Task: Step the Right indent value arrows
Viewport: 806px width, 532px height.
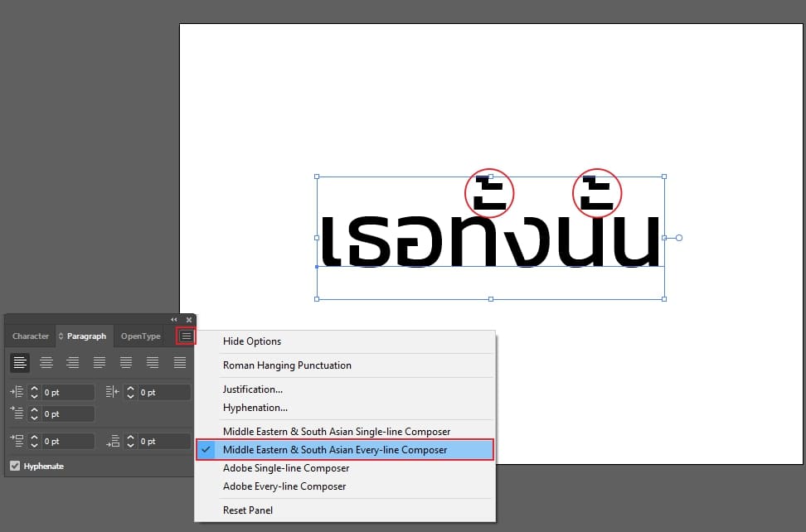Action: pos(130,392)
